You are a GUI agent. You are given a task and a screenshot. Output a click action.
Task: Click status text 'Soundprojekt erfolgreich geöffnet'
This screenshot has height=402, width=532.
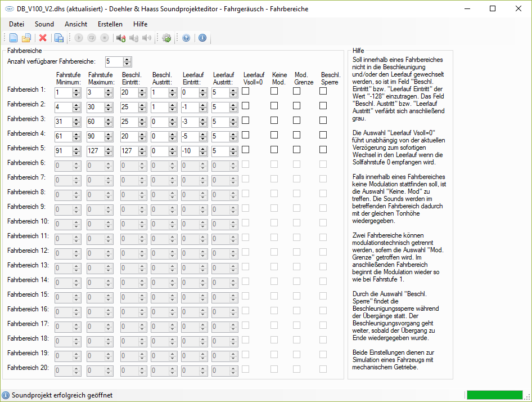pyautogui.click(x=62, y=395)
